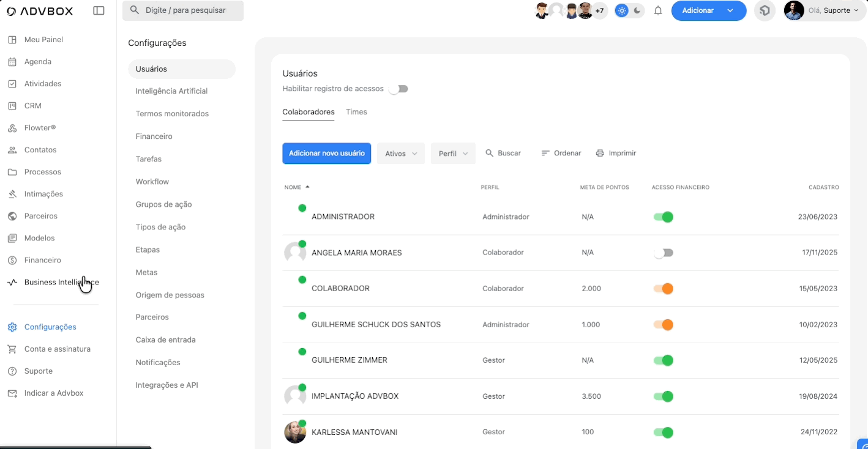Switch theme with light/dark mode slider

pyautogui.click(x=629, y=10)
